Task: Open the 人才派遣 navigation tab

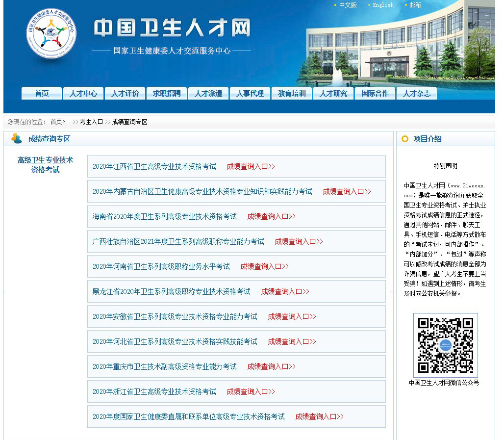Action: [208, 93]
